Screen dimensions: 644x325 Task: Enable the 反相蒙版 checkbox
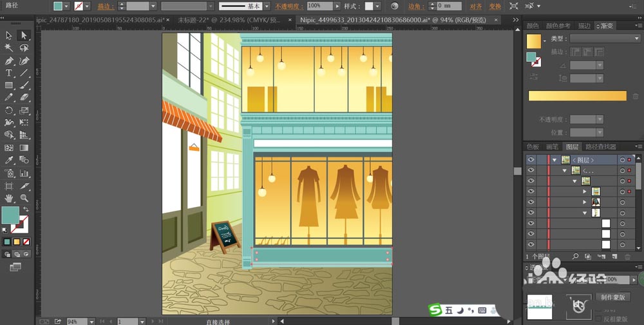pyautogui.click(x=598, y=319)
